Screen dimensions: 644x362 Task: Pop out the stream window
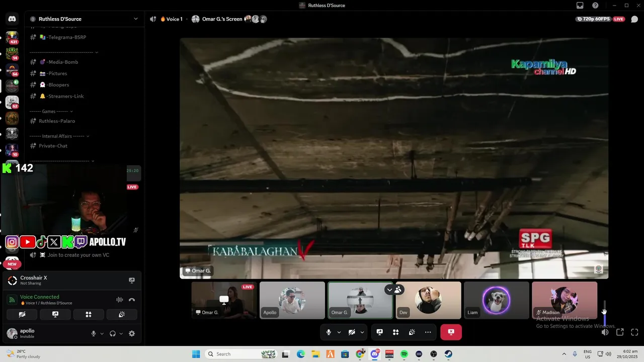point(620,332)
